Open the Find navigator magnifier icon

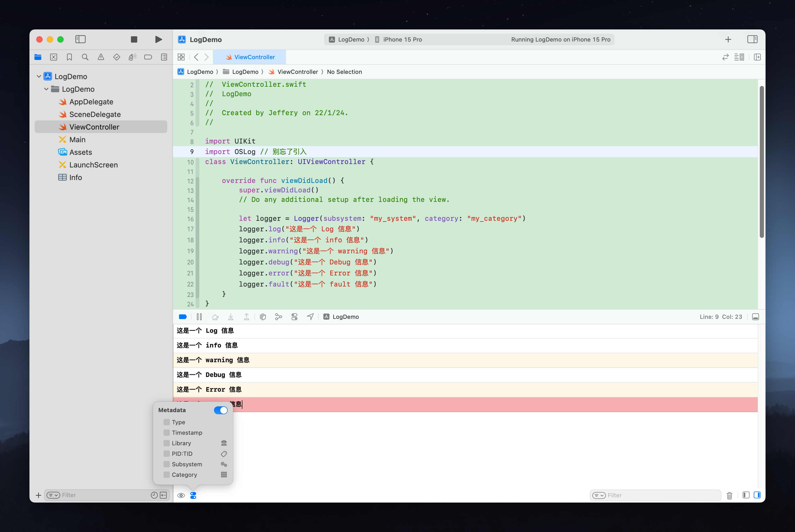point(85,57)
